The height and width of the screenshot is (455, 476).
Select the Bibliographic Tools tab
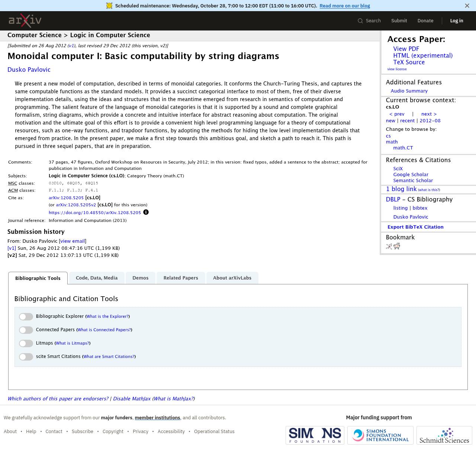tap(38, 278)
